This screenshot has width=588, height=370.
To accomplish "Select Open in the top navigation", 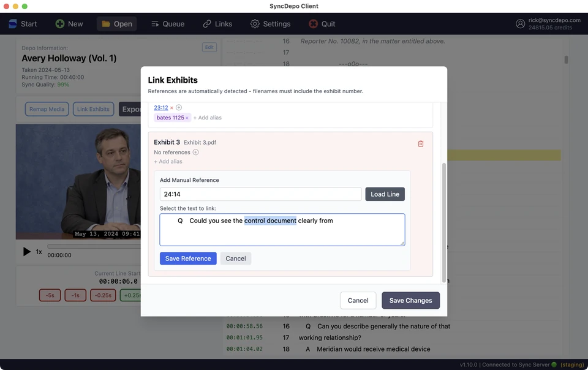I will click(x=117, y=24).
